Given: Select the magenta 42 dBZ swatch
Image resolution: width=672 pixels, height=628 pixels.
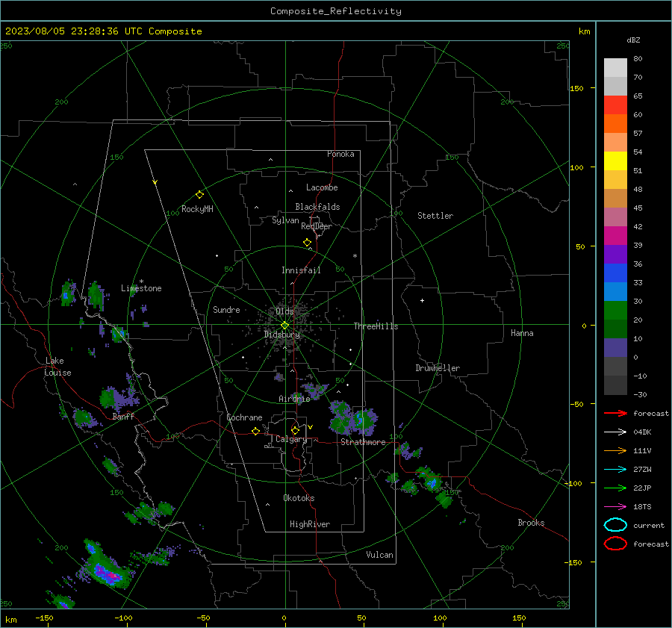Looking at the screenshot, I should 615,235.
